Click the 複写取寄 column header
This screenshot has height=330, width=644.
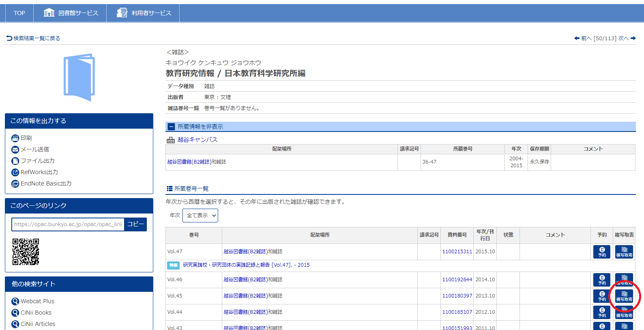(x=624, y=235)
